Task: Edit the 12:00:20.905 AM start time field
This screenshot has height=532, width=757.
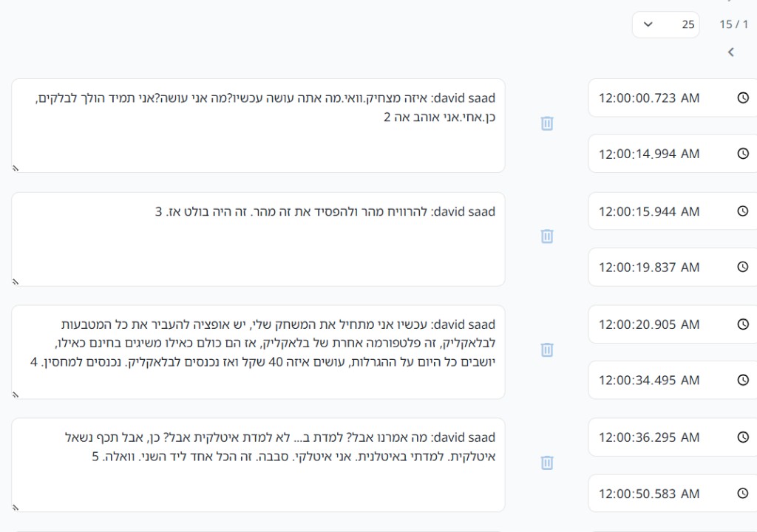Action: tap(673, 324)
